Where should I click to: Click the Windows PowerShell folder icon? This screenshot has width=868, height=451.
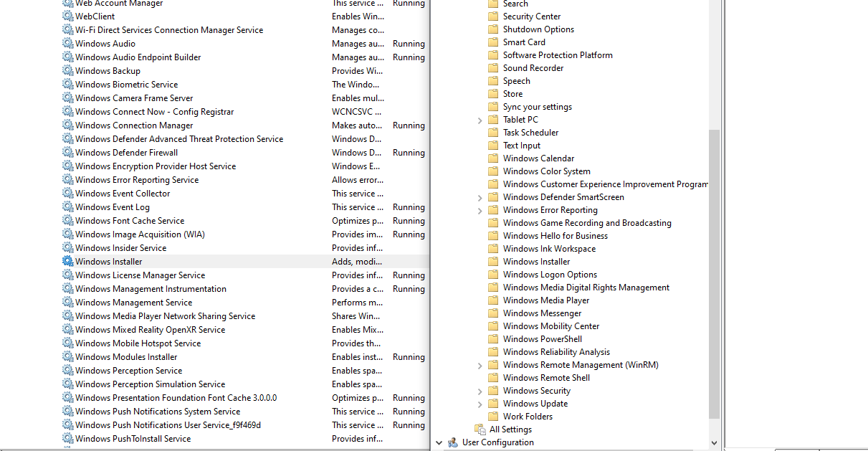pos(493,339)
